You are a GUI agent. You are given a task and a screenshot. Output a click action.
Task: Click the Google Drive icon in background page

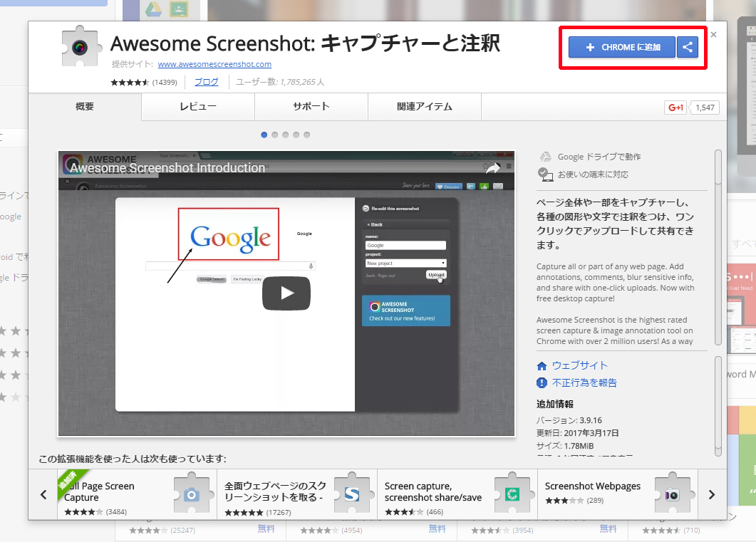tap(153, 9)
